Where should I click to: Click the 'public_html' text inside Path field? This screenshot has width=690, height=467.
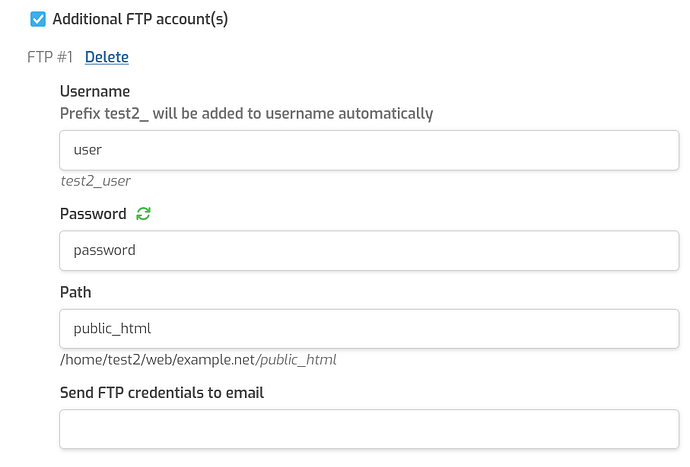pyautogui.click(x=112, y=328)
